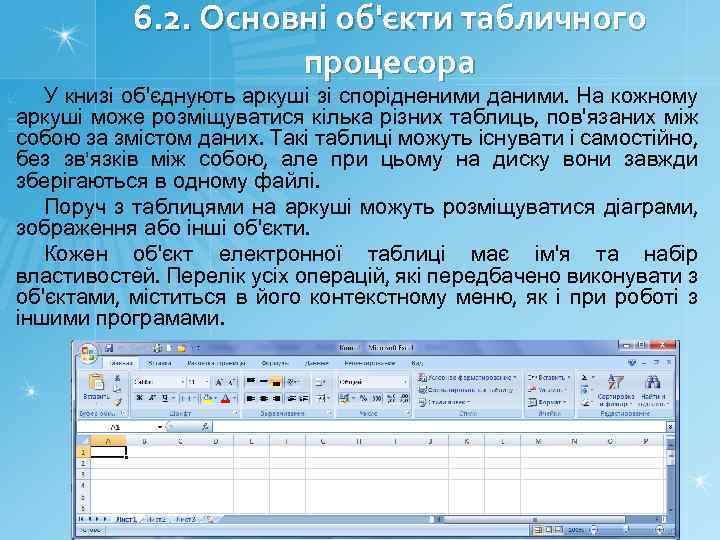Open the font name Calibri dropdown

tap(183, 382)
